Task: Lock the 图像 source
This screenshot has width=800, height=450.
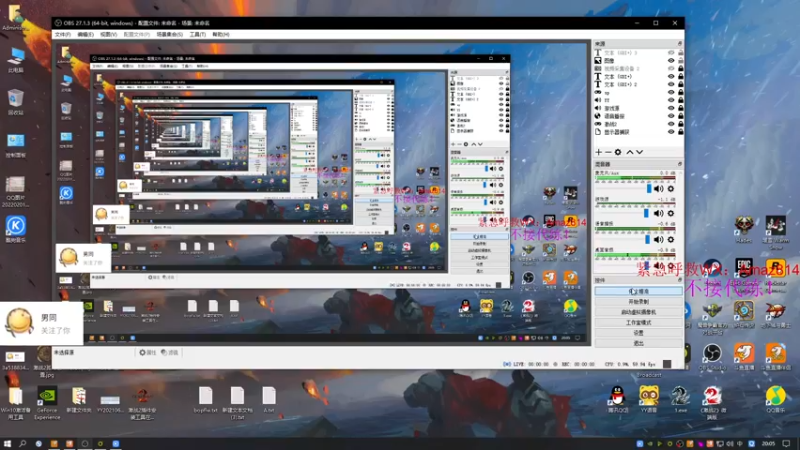Action: tap(680, 61)
